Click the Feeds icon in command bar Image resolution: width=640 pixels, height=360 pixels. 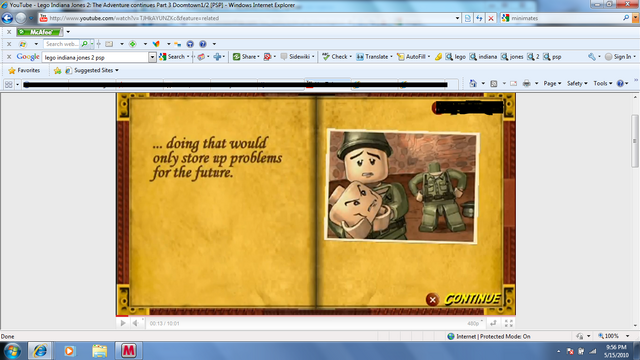[493, 83]
